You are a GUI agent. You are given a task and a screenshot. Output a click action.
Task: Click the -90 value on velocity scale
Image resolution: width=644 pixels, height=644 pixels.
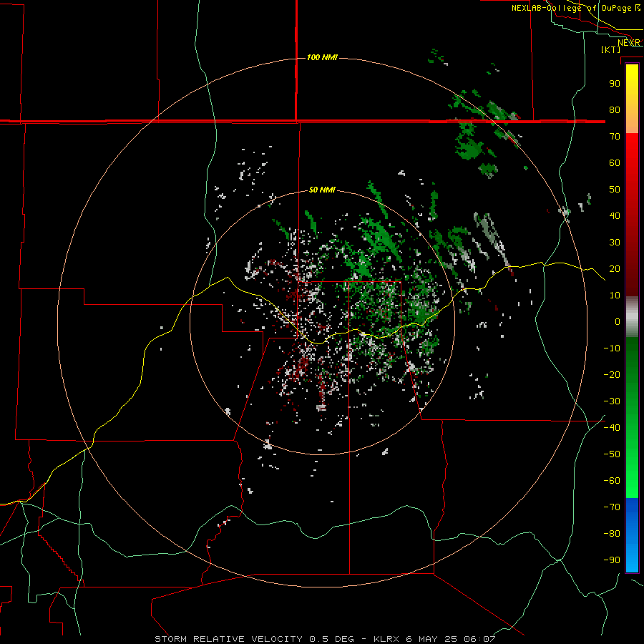pyautogui.click(x=612, y=560)
